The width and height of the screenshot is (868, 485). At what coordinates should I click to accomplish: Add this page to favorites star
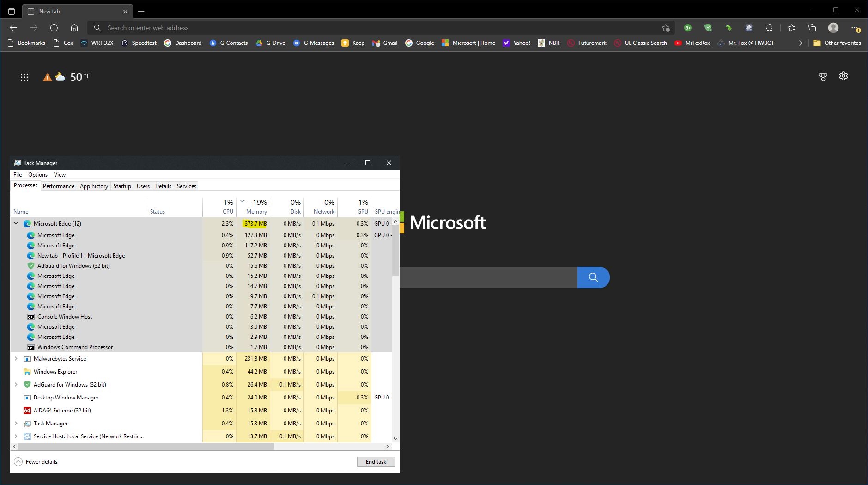666,28
